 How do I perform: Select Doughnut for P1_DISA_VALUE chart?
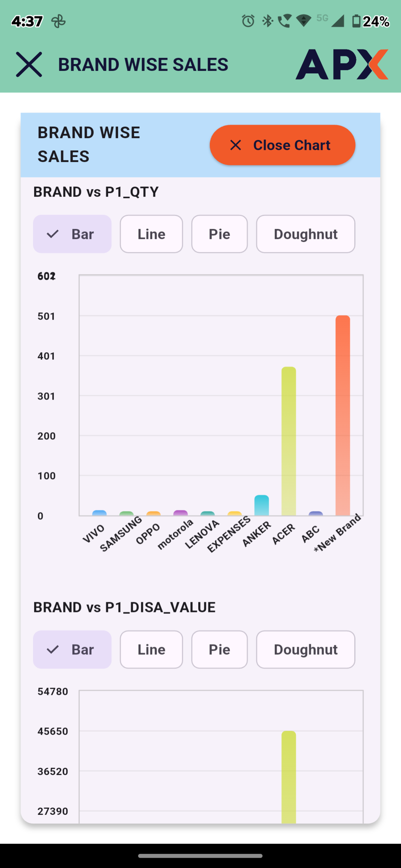(x=306, y=649)
